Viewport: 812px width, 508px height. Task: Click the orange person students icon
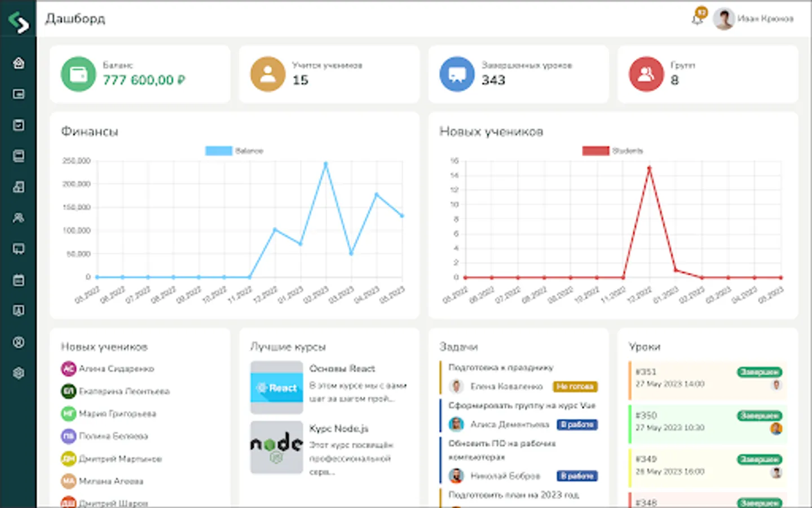[x=268, y=74]
